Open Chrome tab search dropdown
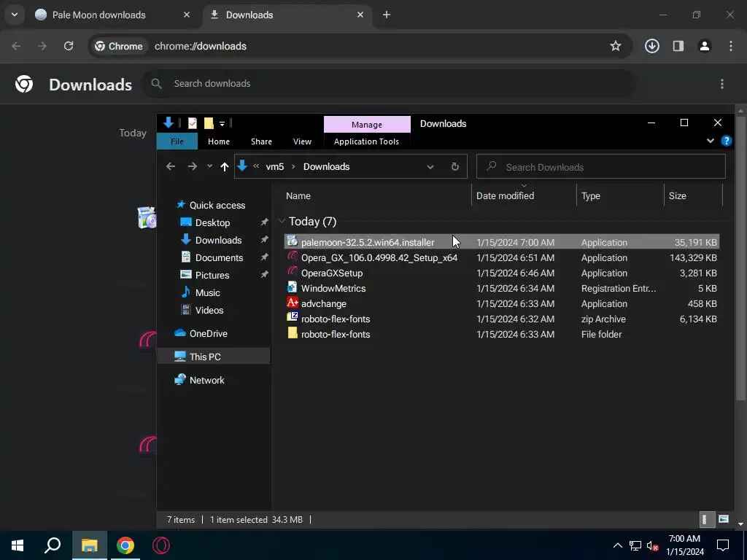 pos(15,15)
